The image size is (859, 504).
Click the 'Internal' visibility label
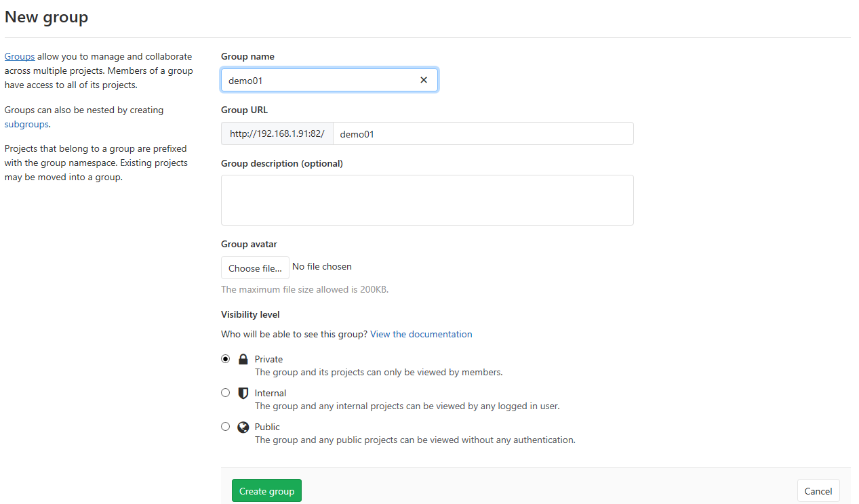click(x=271, y=393)
